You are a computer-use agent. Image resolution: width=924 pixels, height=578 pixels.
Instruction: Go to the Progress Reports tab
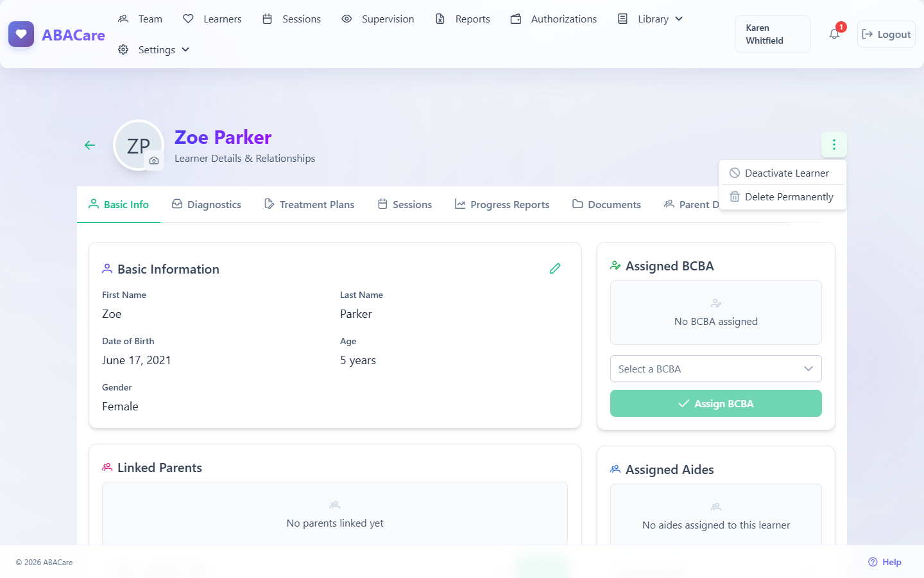502,204
